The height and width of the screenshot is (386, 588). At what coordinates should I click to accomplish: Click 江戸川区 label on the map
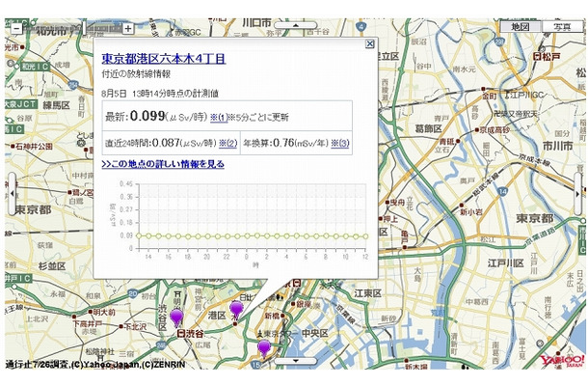pos(505,263)
